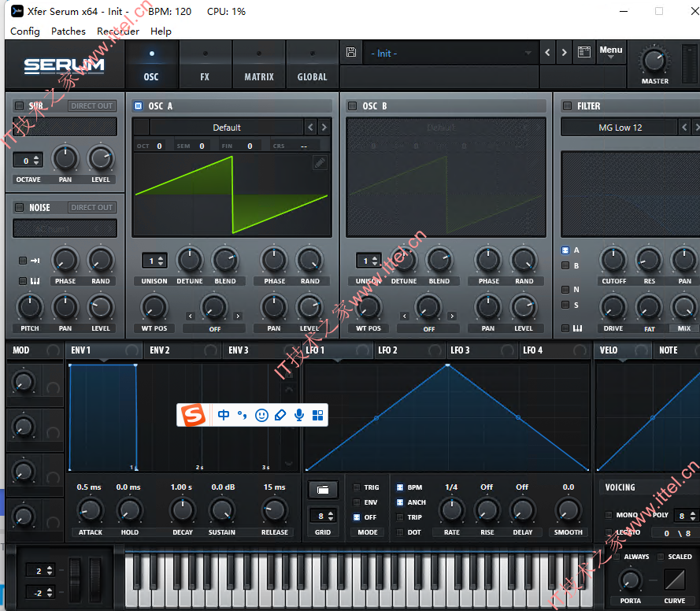Change OSC A unison voices stepper

click(155, 261)
